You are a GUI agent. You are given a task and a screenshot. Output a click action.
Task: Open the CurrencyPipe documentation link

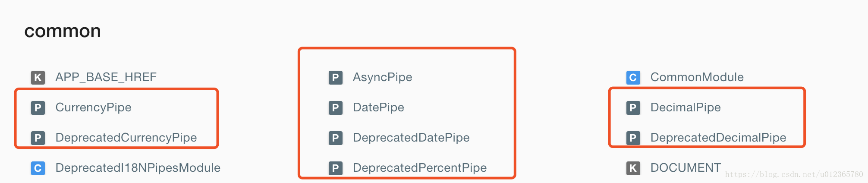[x=93, y=107]
